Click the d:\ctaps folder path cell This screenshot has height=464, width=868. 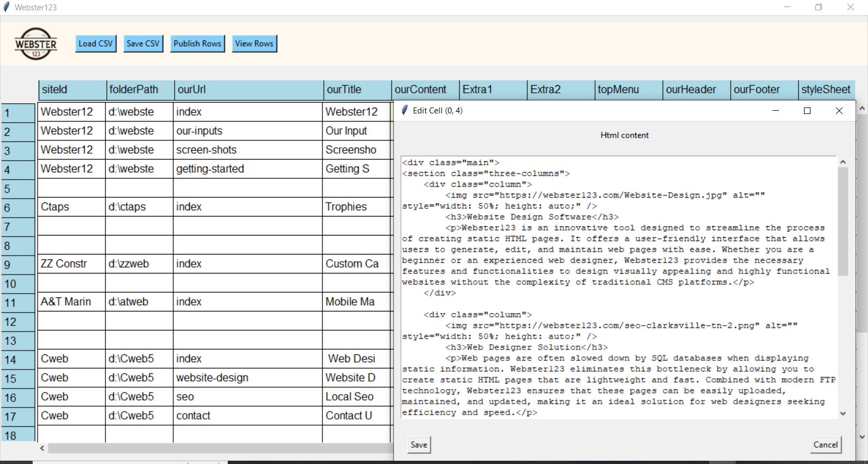tap(139, 207)
